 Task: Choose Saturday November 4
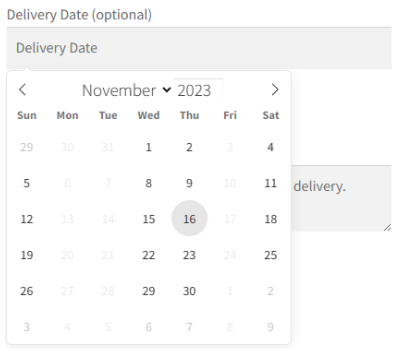pos(270,147)
